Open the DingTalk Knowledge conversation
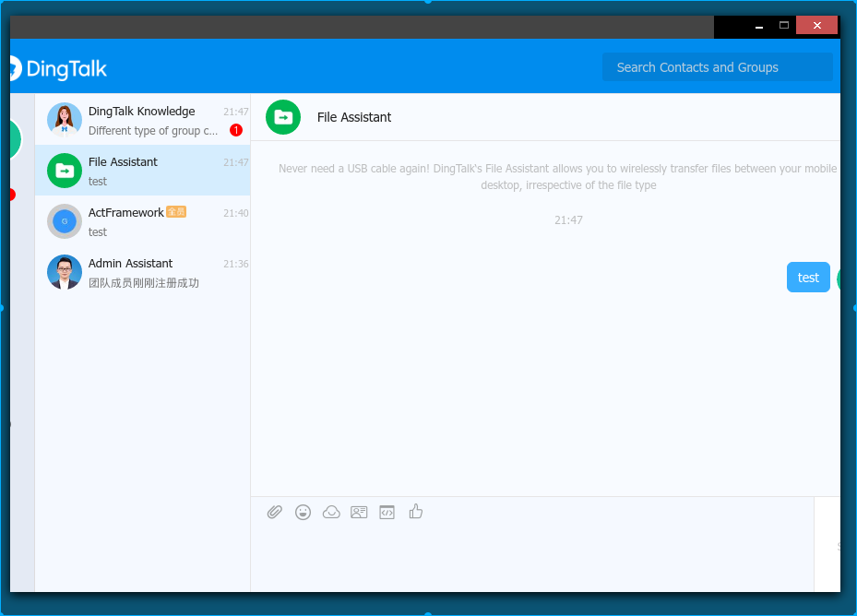This screenshot has width=857, height=616. point(143,120)
